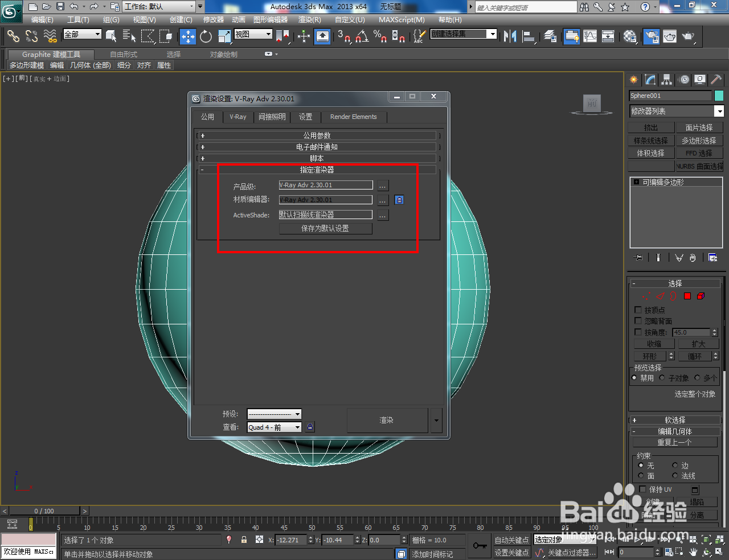Expand the 电子邮件通知 rollout

pos(317,147)
